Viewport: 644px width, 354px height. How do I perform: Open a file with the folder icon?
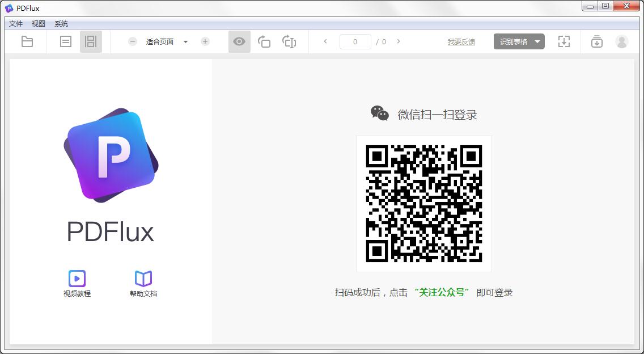click(27, 41)
